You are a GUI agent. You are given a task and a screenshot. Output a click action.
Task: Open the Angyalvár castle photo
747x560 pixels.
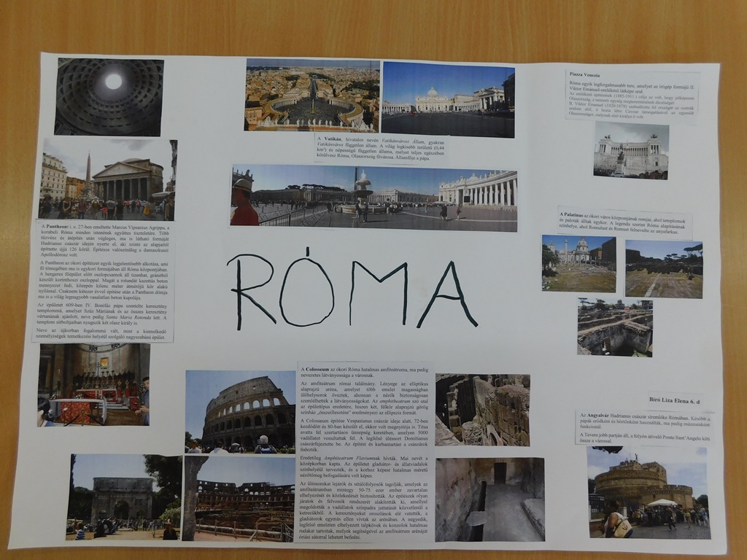648,492
